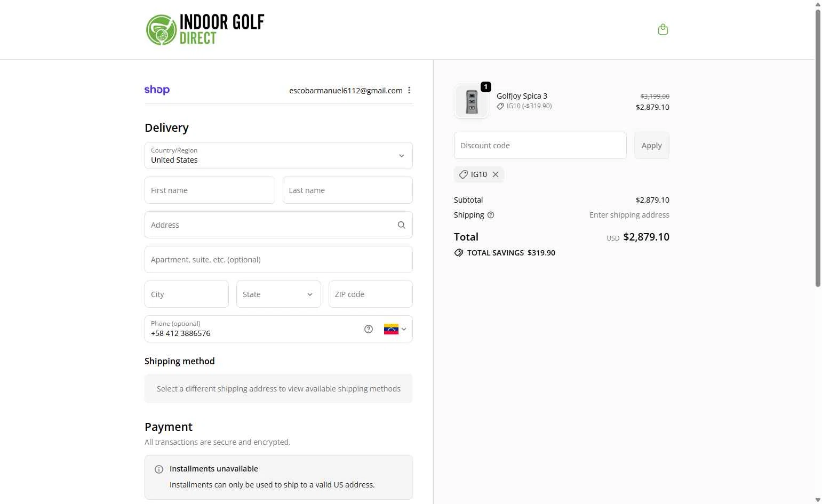Click the Delivery heading
The image size is (822, 504).
[166, 128]
